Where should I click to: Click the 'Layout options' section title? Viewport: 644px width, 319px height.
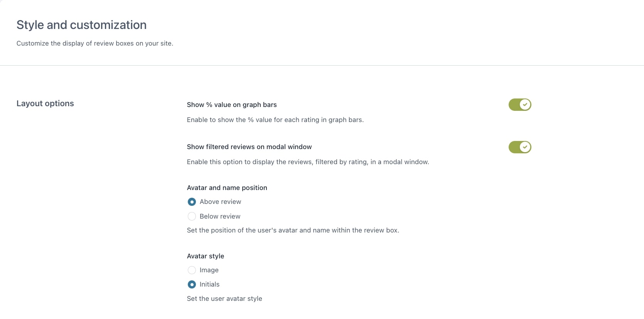(x=45, y=104)
